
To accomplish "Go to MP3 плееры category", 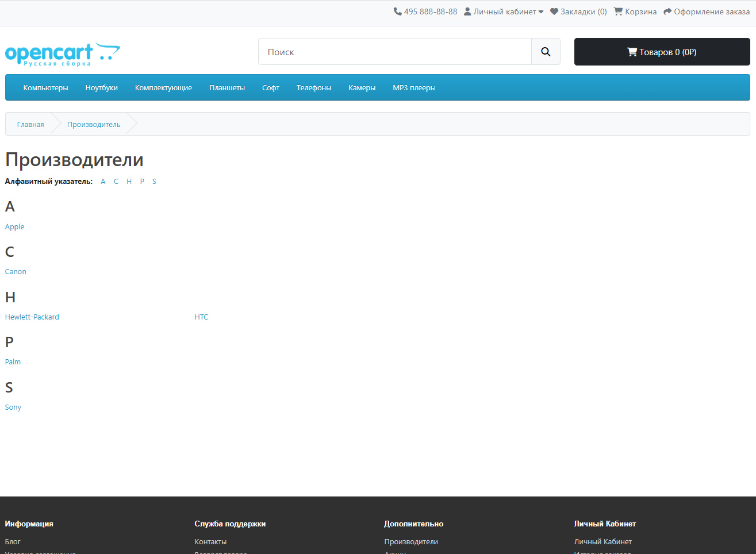I will click(414, 88).
